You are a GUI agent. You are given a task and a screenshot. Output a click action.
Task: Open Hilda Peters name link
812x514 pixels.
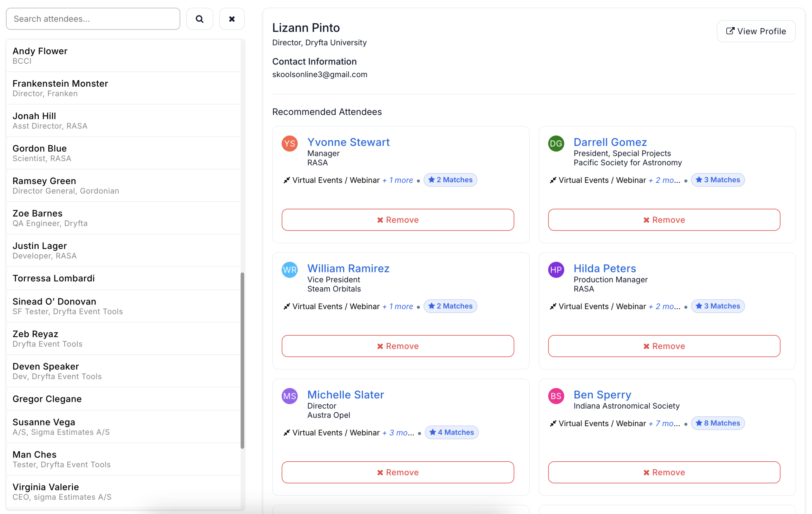pos(605,268)
